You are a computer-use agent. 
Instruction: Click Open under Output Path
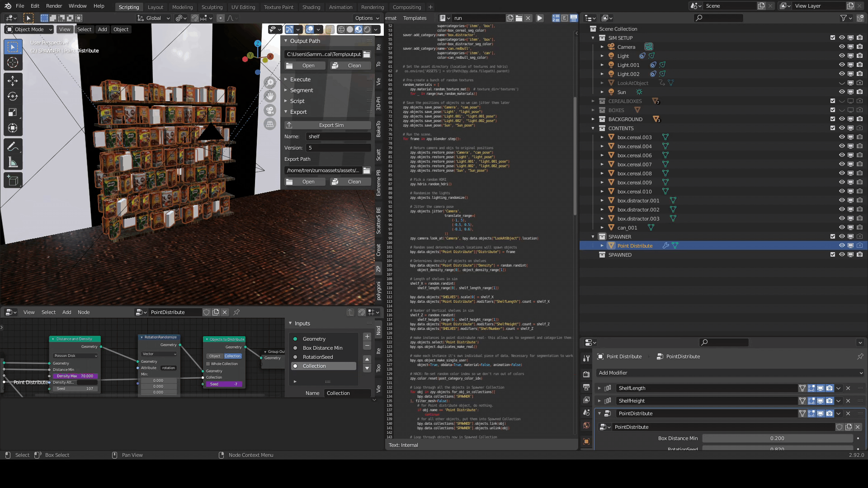click(305, 66)
